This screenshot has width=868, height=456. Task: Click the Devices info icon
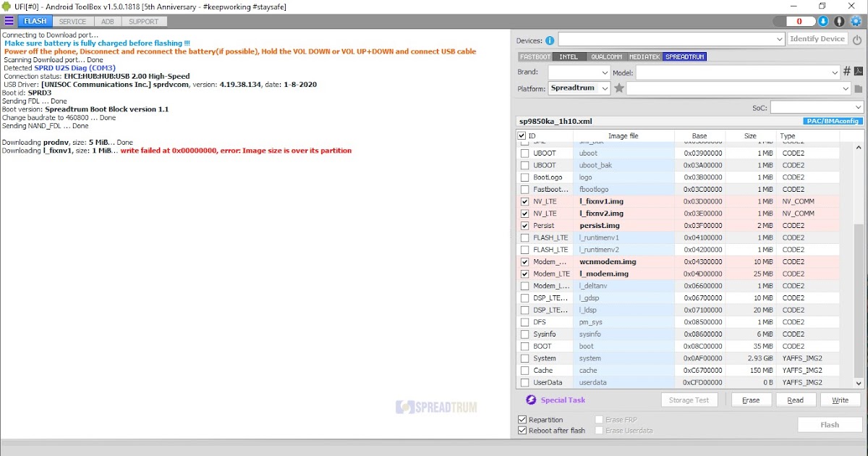pos(550,41)
